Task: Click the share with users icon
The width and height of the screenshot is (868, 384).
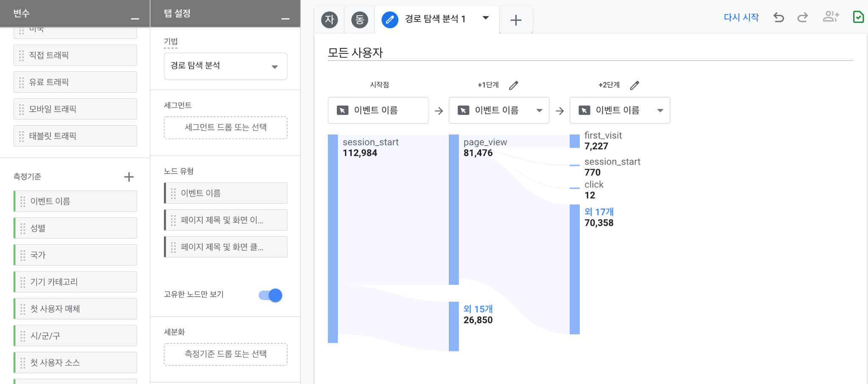Action: click(x=830, y=17)
